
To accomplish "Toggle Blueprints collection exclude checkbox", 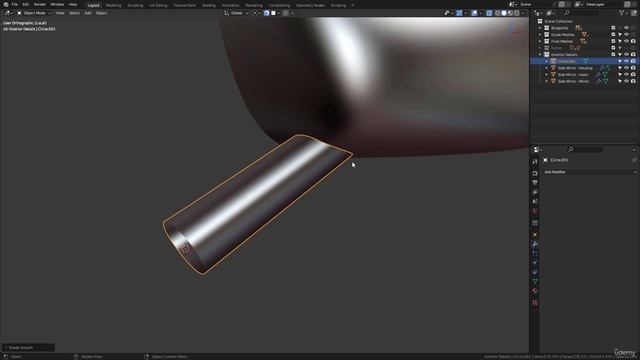I will (x=613, y=28).
